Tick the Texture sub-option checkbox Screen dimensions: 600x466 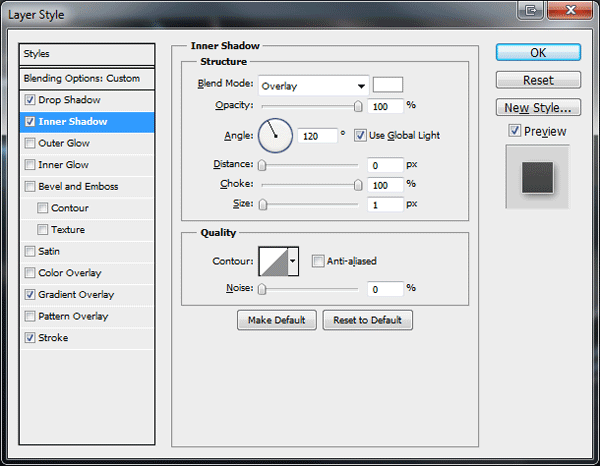point(42,230)
